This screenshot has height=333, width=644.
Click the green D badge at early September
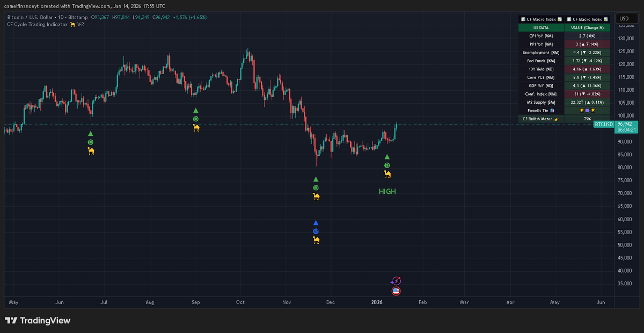(196, 119)
